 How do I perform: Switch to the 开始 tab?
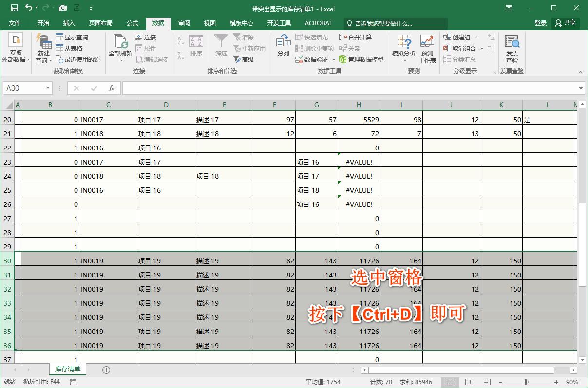(x=43, y=23)
